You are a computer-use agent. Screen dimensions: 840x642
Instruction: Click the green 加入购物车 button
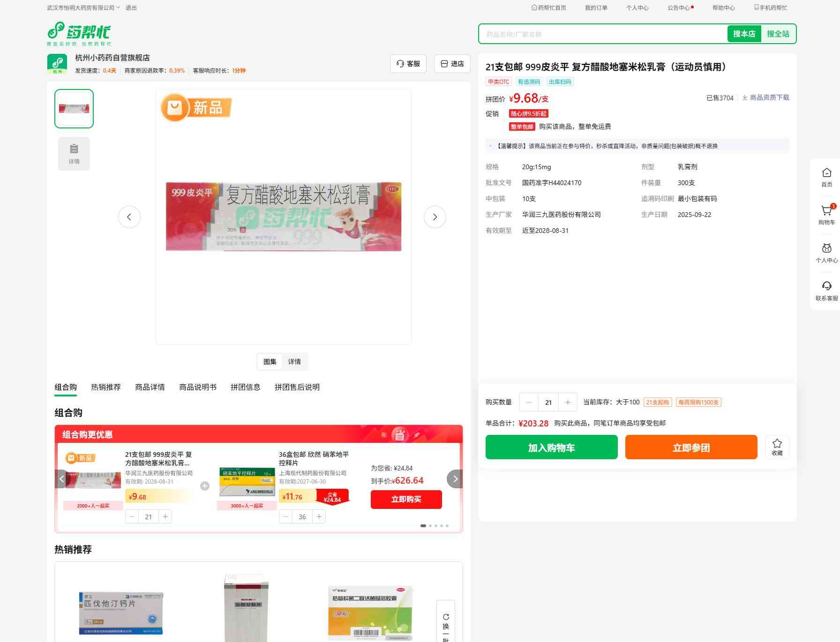point(551,447)
